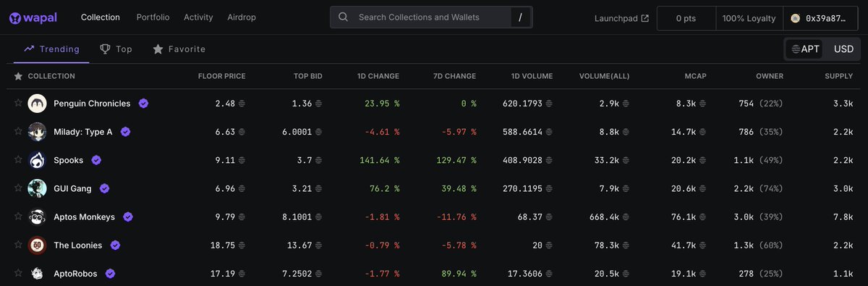Open the Portfolio page
868x286 pixels.
click(x=153, y=17)
